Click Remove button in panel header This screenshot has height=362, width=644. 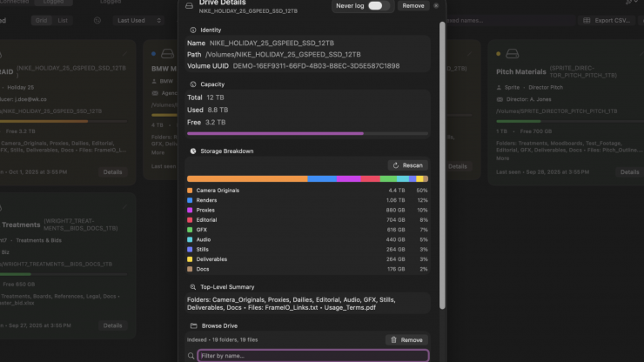click(x=413, y=6)
